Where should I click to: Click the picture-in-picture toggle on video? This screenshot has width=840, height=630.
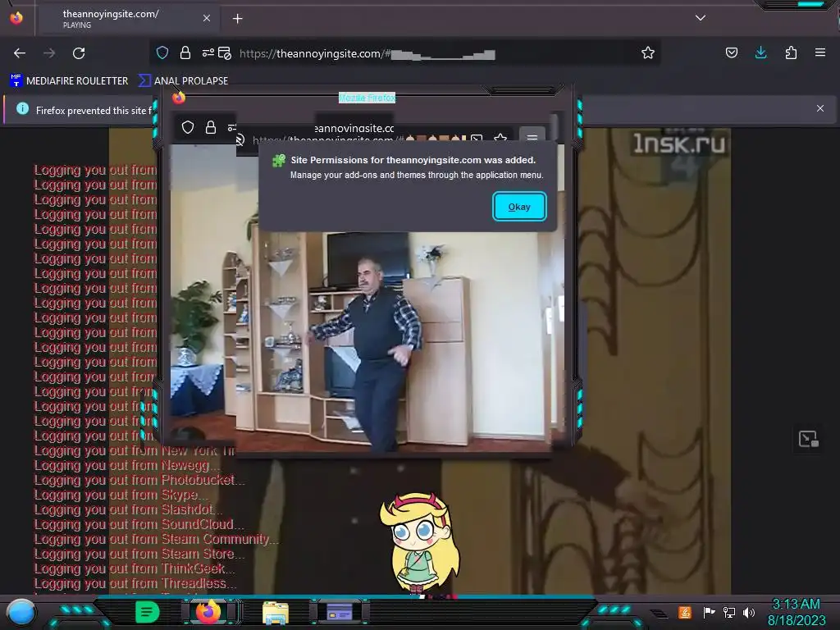[x=808, y=439]
